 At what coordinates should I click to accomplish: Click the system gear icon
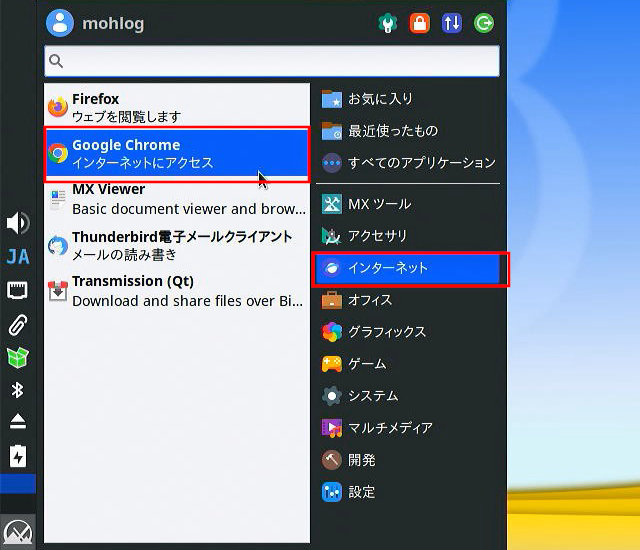point(332,396)
